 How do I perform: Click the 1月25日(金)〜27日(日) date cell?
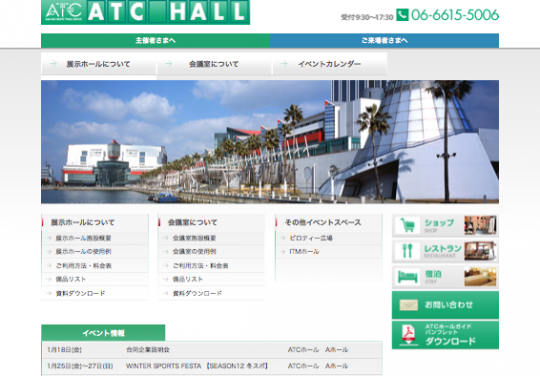pos(80,366)
